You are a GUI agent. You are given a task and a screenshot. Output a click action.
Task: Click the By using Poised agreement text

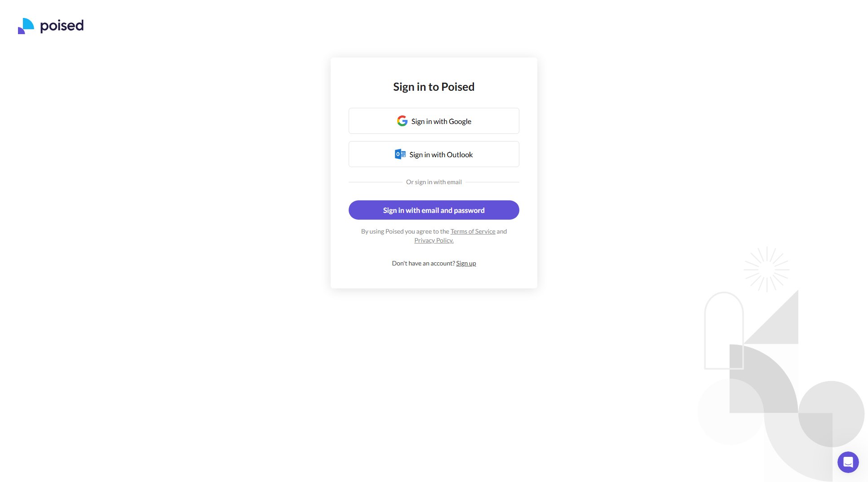coord(404,231)
